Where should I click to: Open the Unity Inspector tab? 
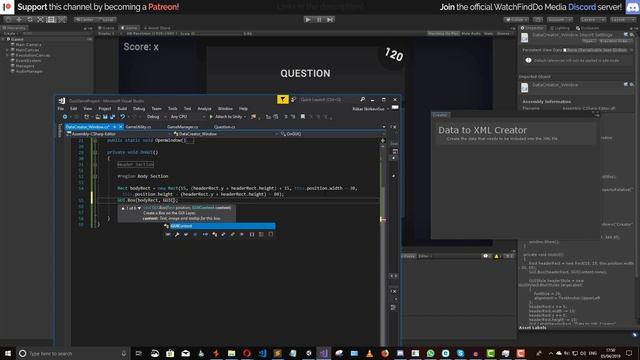pos(532,28)
